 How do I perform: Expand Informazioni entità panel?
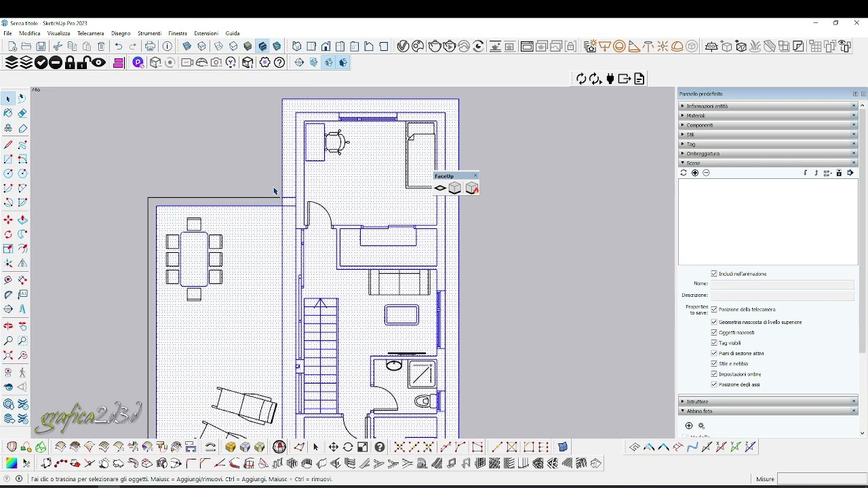click(x=768, y=106)
